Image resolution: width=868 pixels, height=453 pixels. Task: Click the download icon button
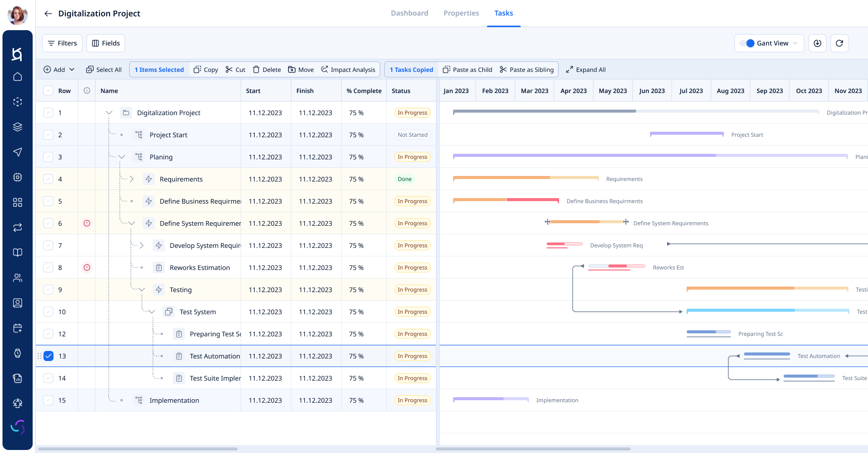point(817,43)
